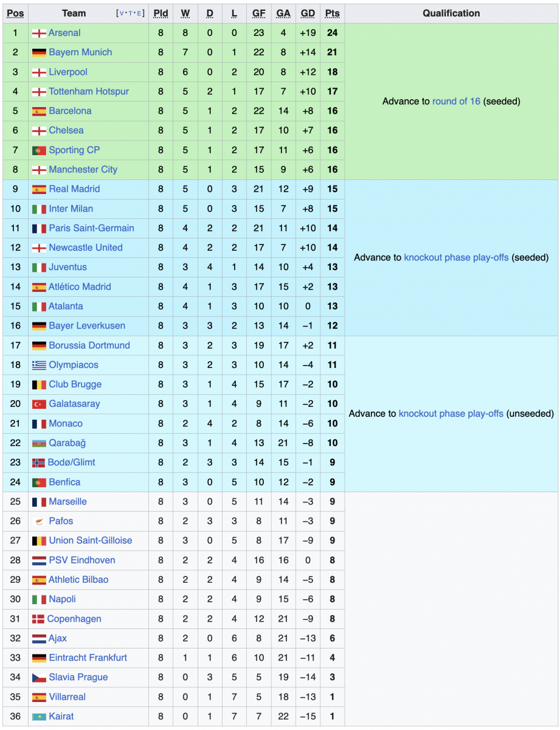Open knockout phase play-offs link in unseeded row
560x730 pixels.
coord(451,414)
